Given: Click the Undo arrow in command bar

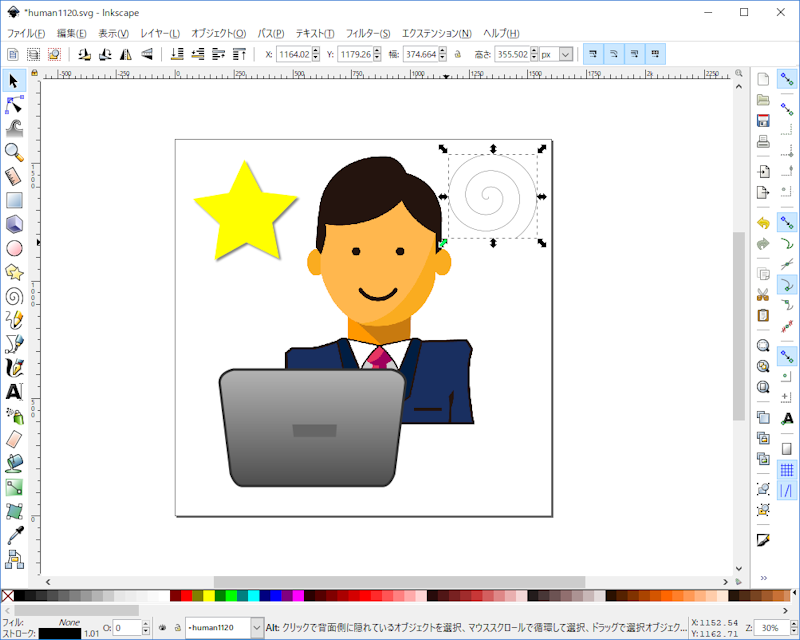Looking at the screenshot, I should [x=763, y=223].
